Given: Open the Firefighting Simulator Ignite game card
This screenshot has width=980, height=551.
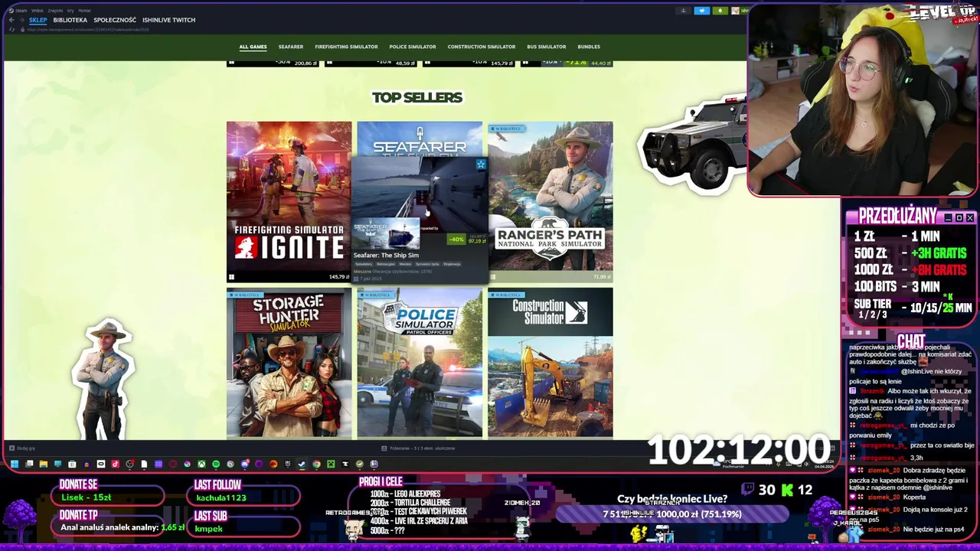Looking at the screenshot, I should pyautogui.click(x=289, y=201).
